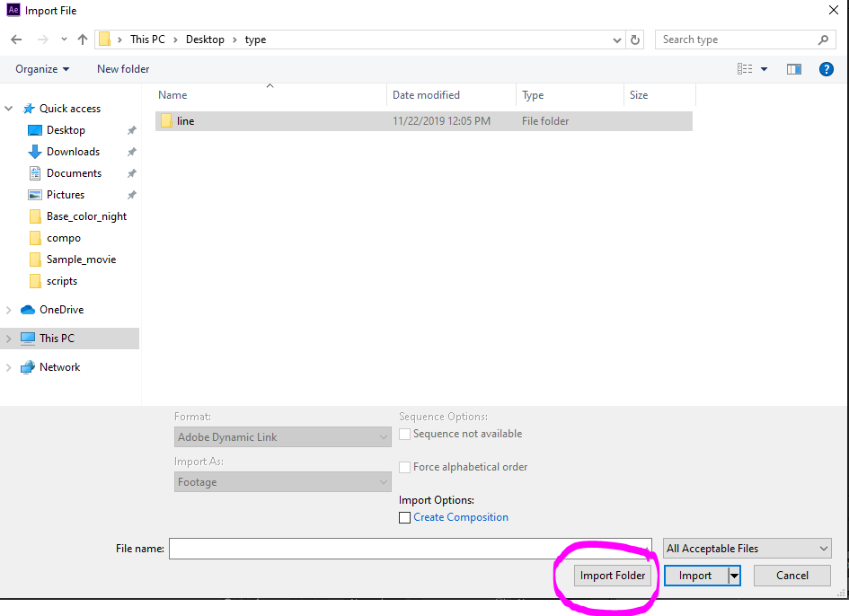Viewport: 849px width, 616px height.
Task: Click the back navigation arrow
Action: 16,39
